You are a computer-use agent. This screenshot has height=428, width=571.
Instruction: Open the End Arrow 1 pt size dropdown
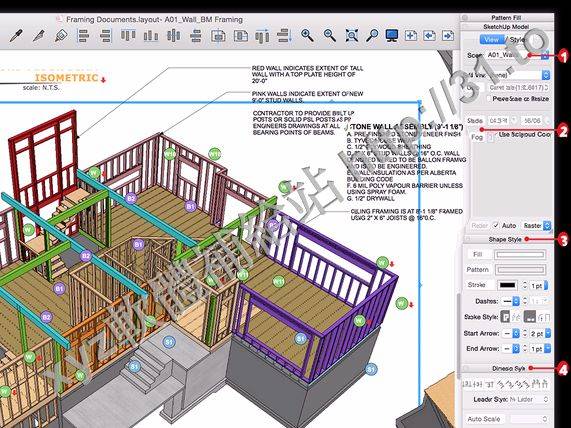[x=540, y=349]
